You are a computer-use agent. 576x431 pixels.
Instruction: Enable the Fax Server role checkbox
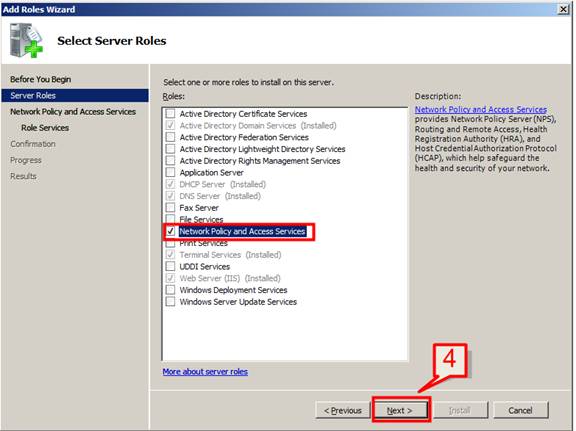(x=170, y=208)
